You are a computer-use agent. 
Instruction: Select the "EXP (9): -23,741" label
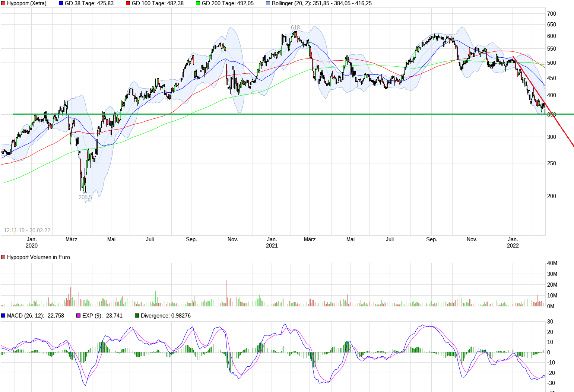pyautogui.click(x=102, y=316)
